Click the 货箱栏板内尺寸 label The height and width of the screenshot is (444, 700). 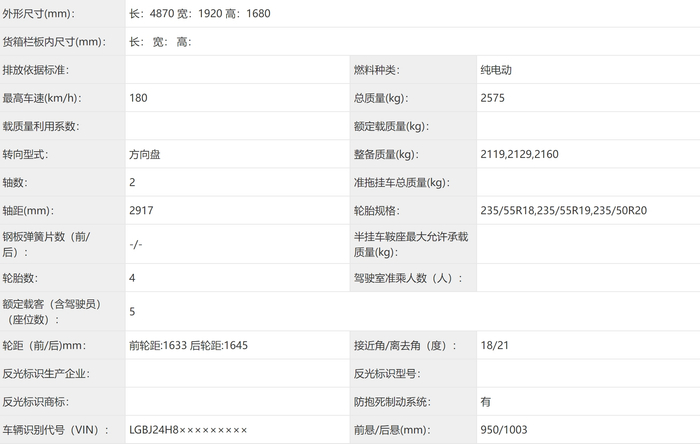pyautogui.click(x=54, y=42)
